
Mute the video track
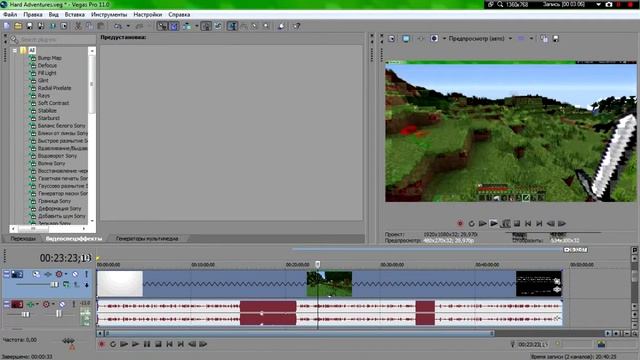[75, 274]
